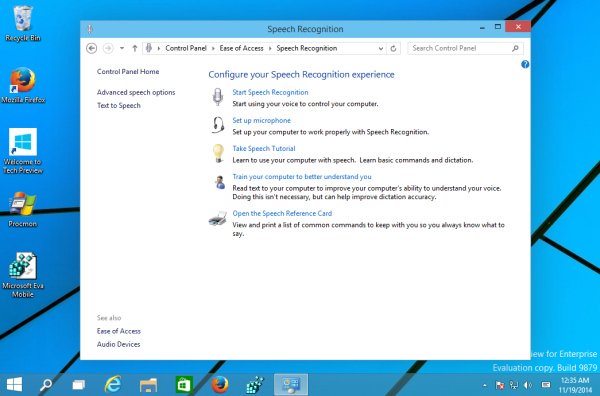The width and height of the screenshot is (600, 396).
Task: Focus the Search Control Panel field
Action: (x=465, y=48)
